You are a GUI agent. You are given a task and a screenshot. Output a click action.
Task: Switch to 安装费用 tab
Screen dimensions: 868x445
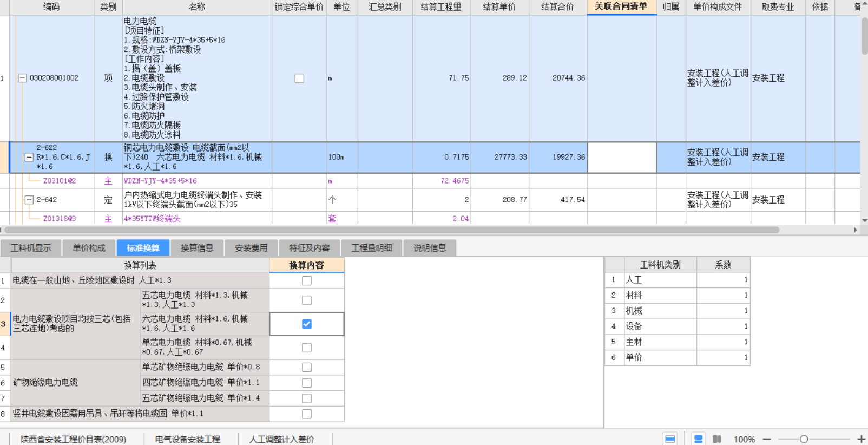coord(251,248)
